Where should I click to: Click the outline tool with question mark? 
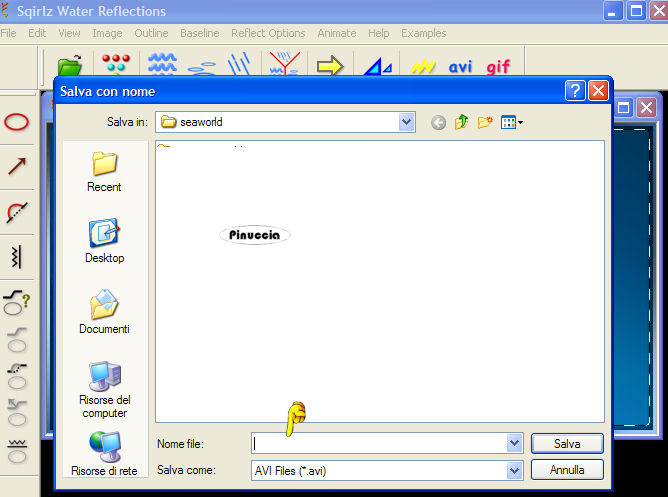(17, 302)
